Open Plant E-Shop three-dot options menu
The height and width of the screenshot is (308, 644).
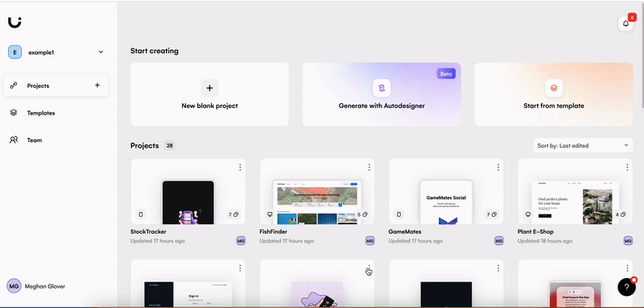(x=627, y=168)
